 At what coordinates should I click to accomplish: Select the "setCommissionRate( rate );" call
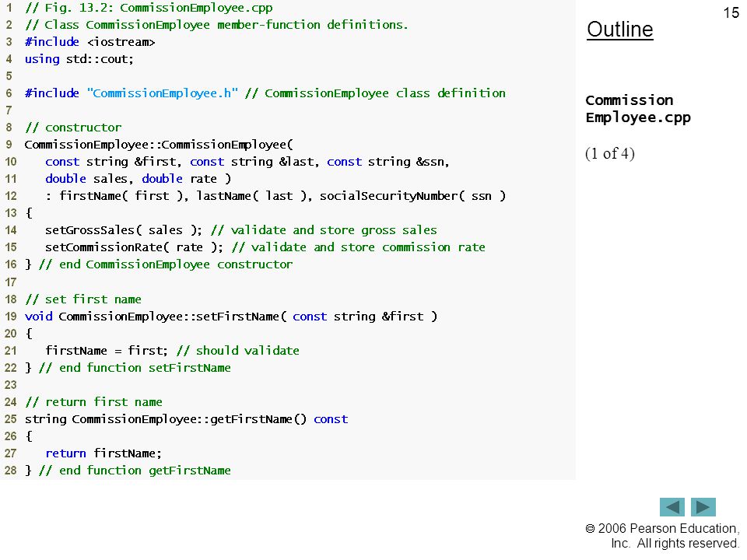(135, 247)
